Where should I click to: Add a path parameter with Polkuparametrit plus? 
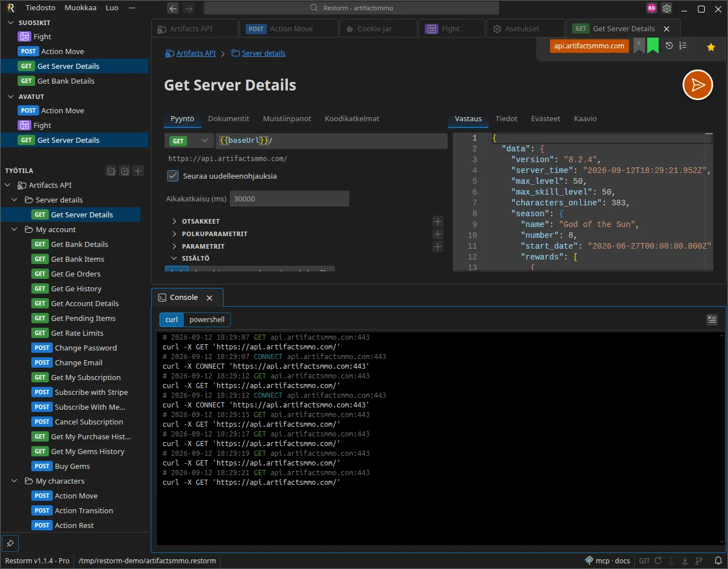click(x=438, y=234)
